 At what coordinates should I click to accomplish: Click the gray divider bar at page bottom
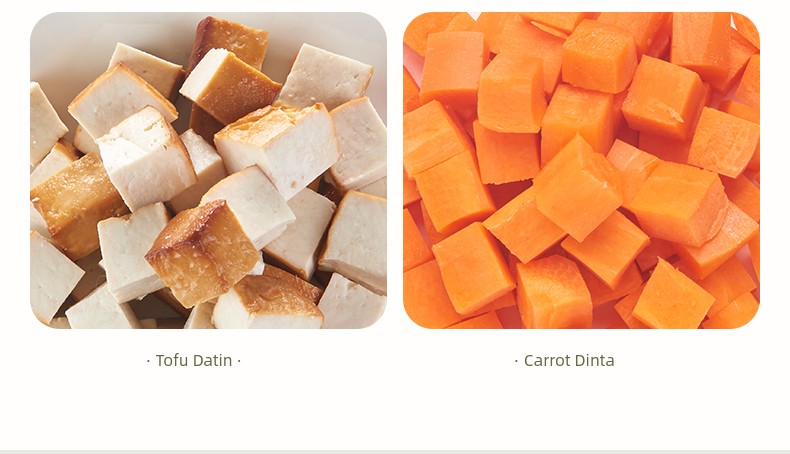coord(395,451)
